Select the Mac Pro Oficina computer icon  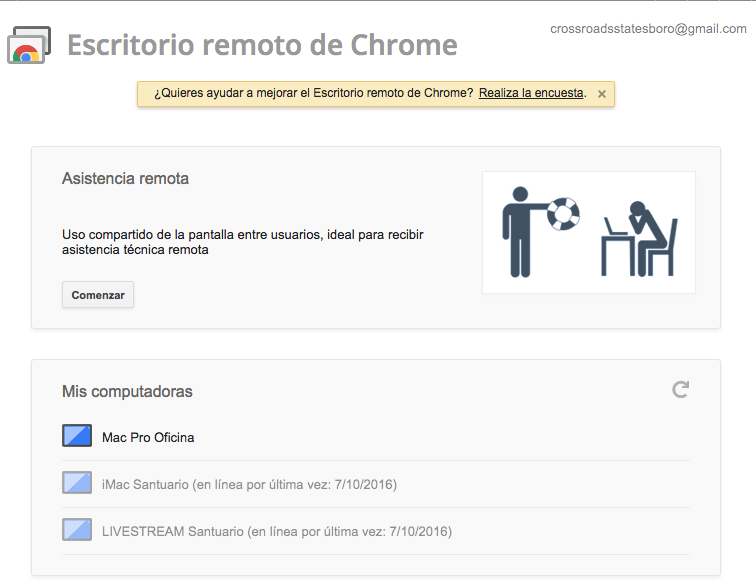tap(77, 436)
